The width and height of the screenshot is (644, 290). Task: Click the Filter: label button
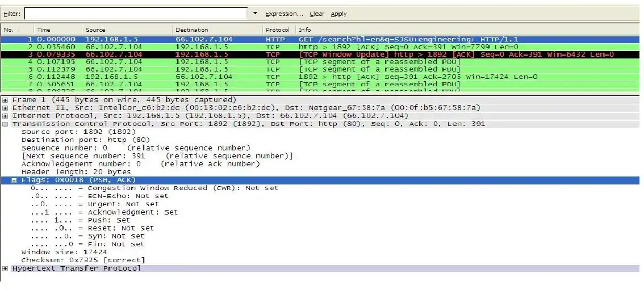[12, 14]
